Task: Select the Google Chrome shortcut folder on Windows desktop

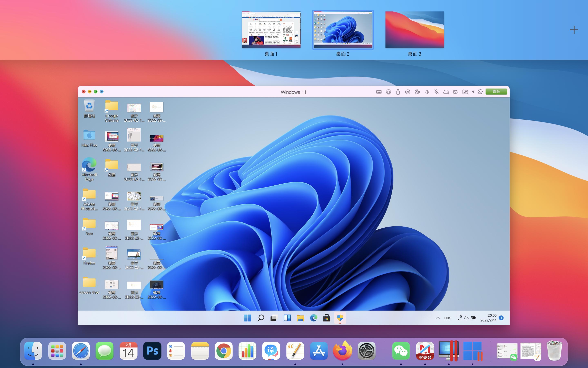Action: [111, 111]
